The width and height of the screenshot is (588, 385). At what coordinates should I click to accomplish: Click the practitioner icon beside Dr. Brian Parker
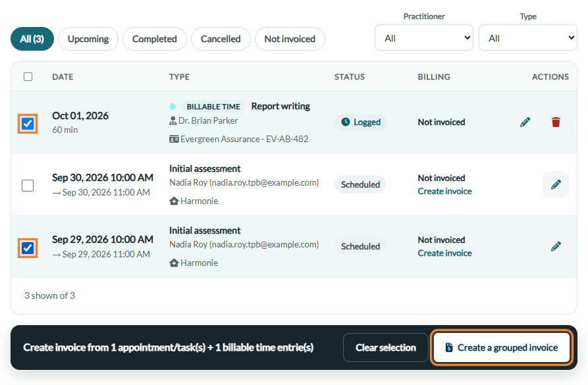[x=173, y=120]
